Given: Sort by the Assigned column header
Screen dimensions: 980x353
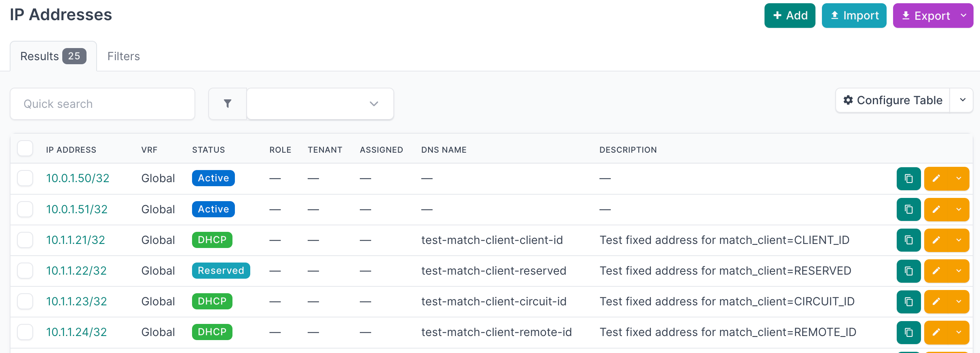Looking at the screenshot, I should tap(382, 150).
